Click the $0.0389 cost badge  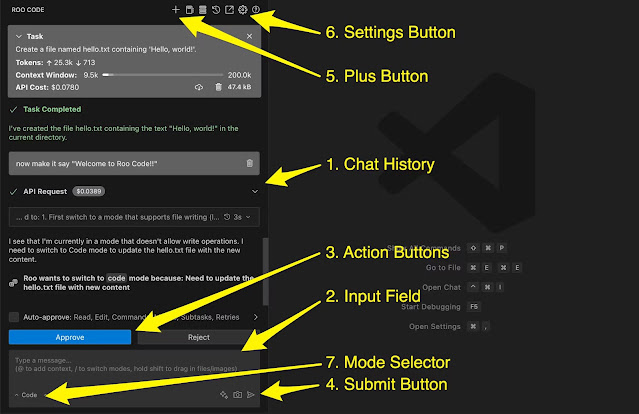click(88, 192)
